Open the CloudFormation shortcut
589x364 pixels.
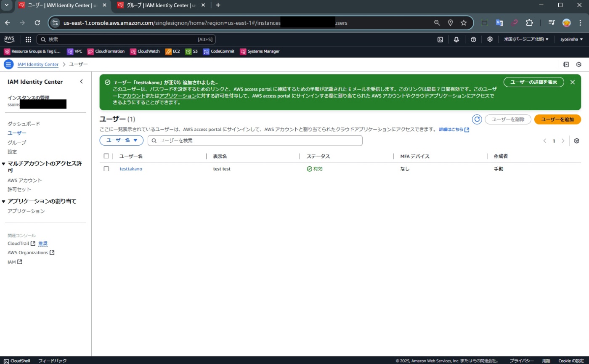(106, 51)
